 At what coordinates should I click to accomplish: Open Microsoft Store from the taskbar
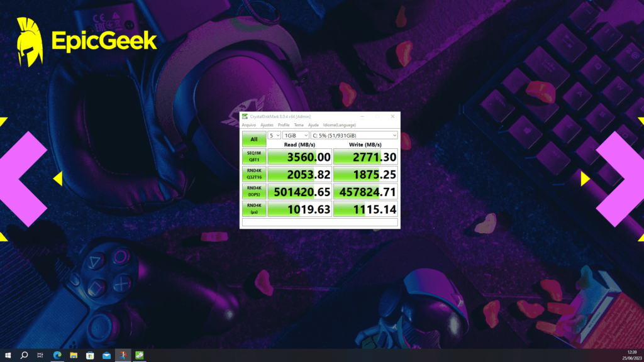click(90, 355)
